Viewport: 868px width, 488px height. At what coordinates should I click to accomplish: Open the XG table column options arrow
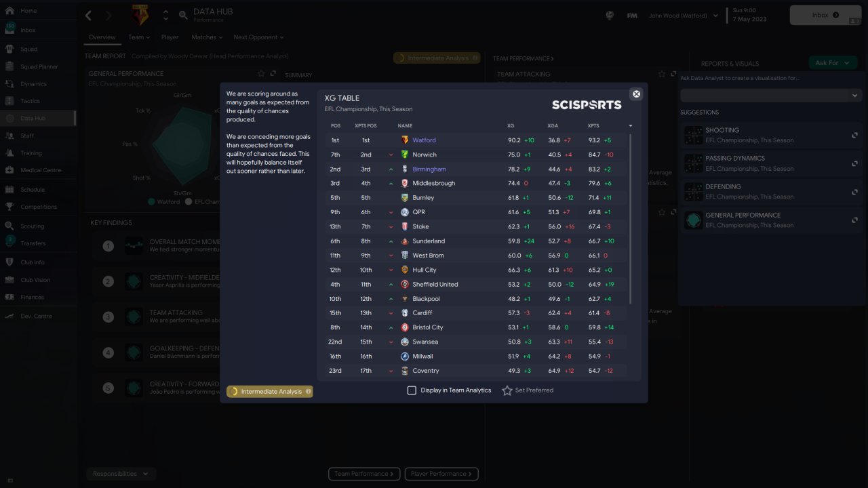631,126
